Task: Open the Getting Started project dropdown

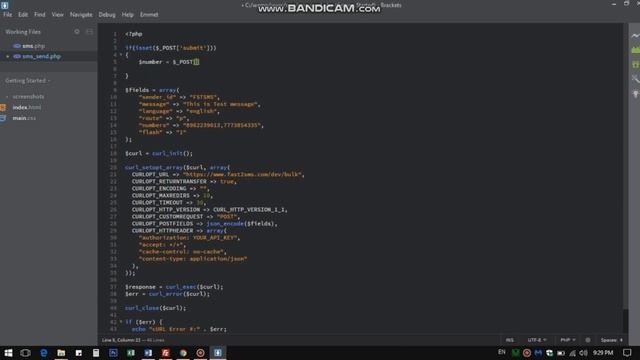Action: click(28, 81)
